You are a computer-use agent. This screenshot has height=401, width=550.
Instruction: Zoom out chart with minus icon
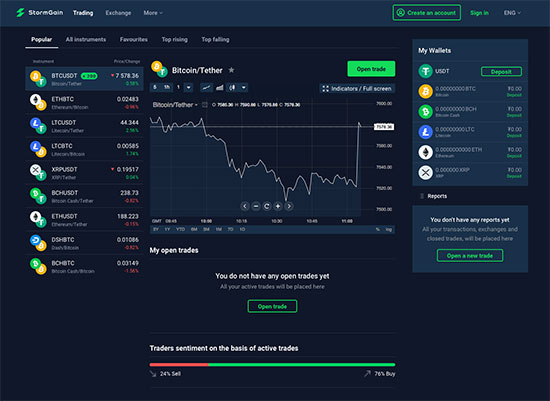(256, 206)
